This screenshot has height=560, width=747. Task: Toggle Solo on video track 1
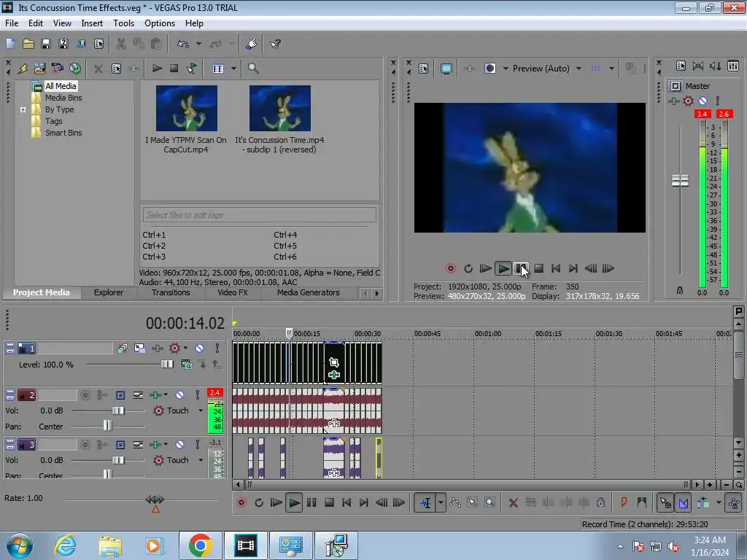pyautogui.click(x=217, y=349)
